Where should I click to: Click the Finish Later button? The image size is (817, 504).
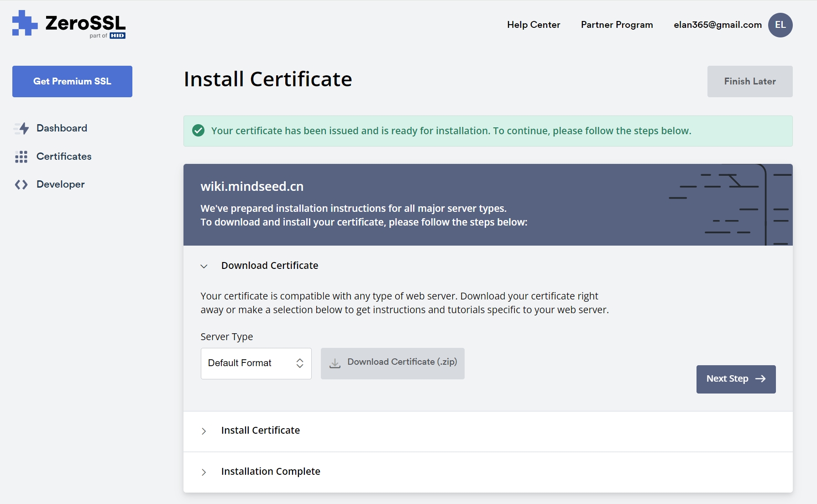click(750, 81)
